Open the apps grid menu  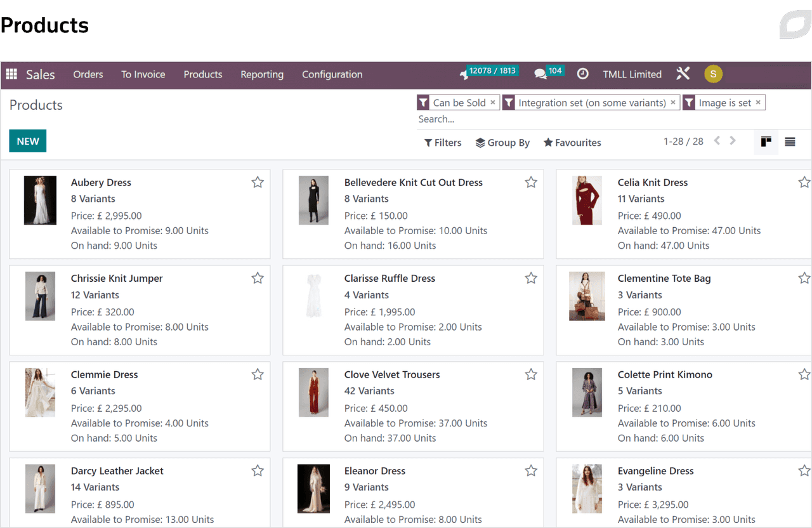point(11,74)
